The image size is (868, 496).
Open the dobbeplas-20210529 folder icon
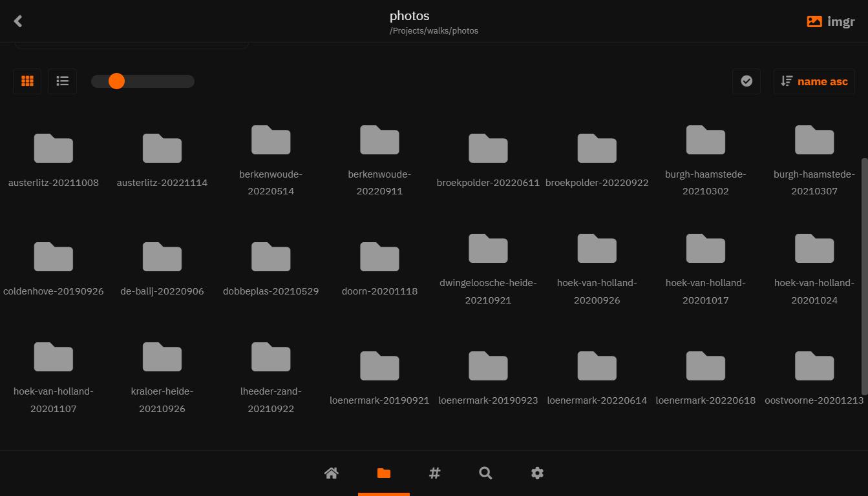[271, 256]
